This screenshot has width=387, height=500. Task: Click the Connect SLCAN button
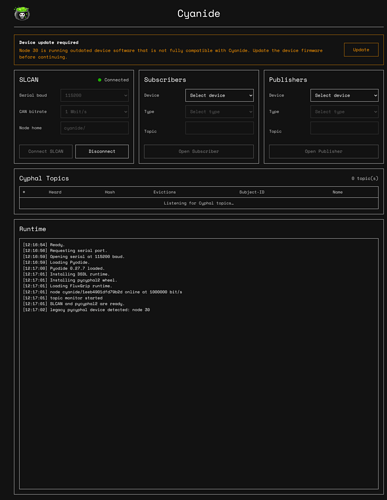tap(46, 151)
